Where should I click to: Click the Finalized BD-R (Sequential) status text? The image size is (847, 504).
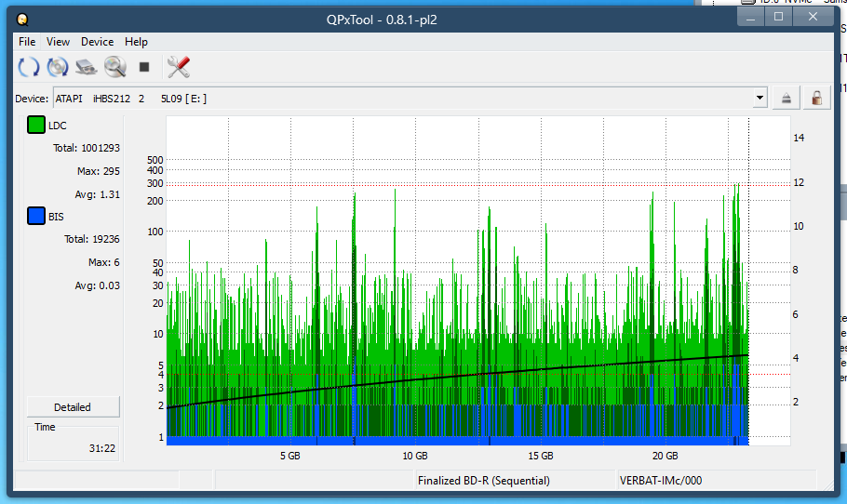tap(483, 480)
